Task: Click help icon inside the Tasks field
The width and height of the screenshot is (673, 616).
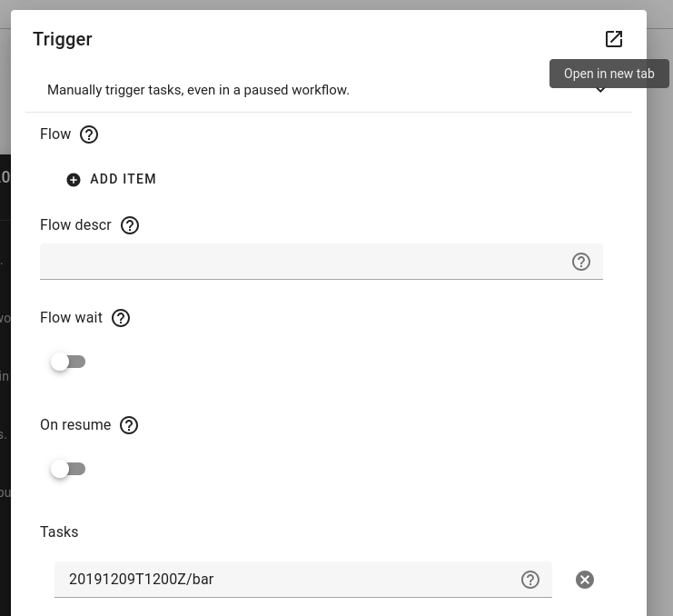Action: (530, 580)
